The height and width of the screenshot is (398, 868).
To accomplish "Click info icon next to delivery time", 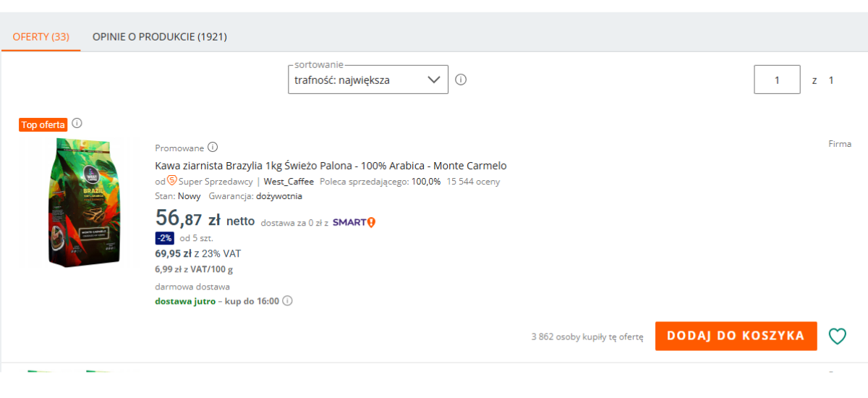I will (287, 301).
